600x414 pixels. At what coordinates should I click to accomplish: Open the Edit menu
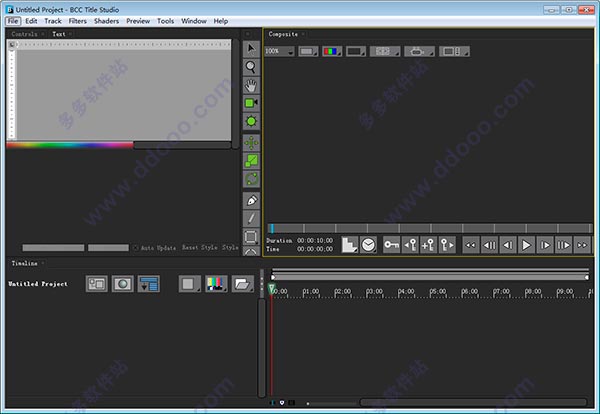[31, 21]
